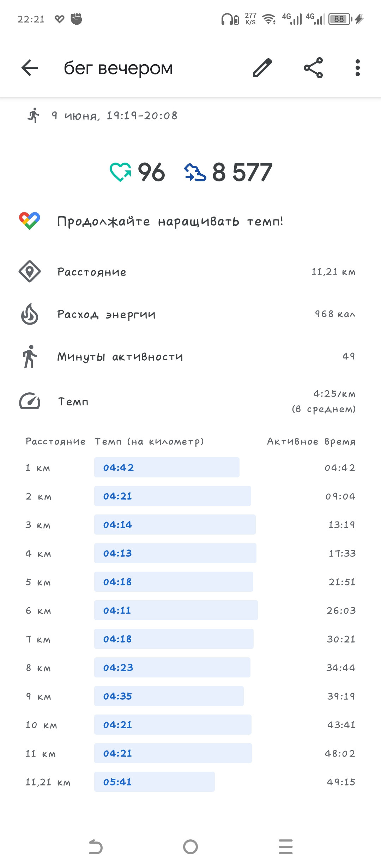
Task: Tap the Расход энергии flame icon
Action: coord(30,314)
